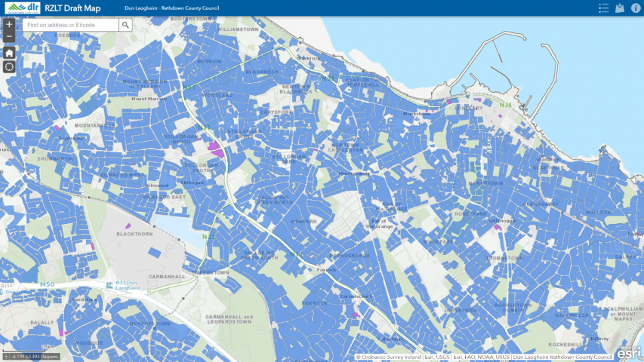Screen dimensions: 644x362
Task: Click the Esri logo link
Action: [629, 352]
